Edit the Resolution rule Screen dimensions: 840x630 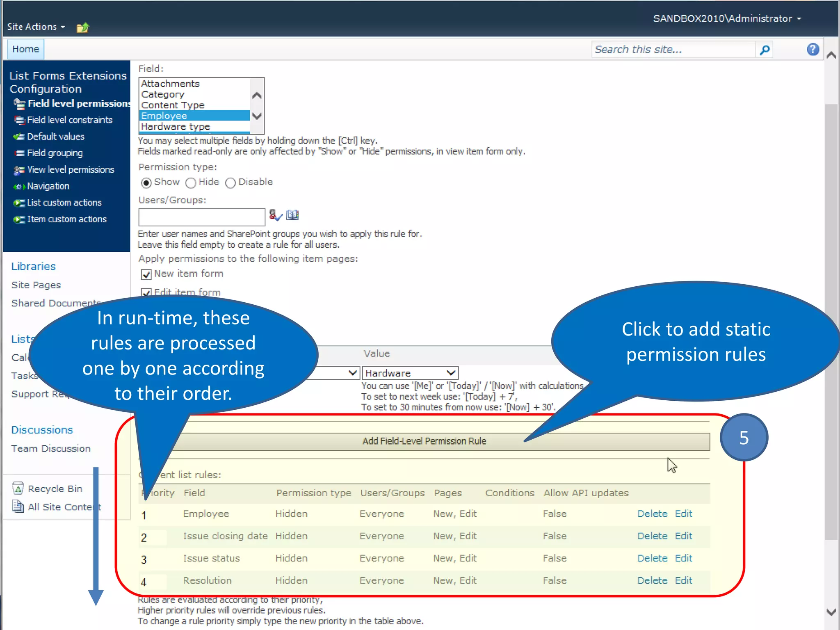683,580
